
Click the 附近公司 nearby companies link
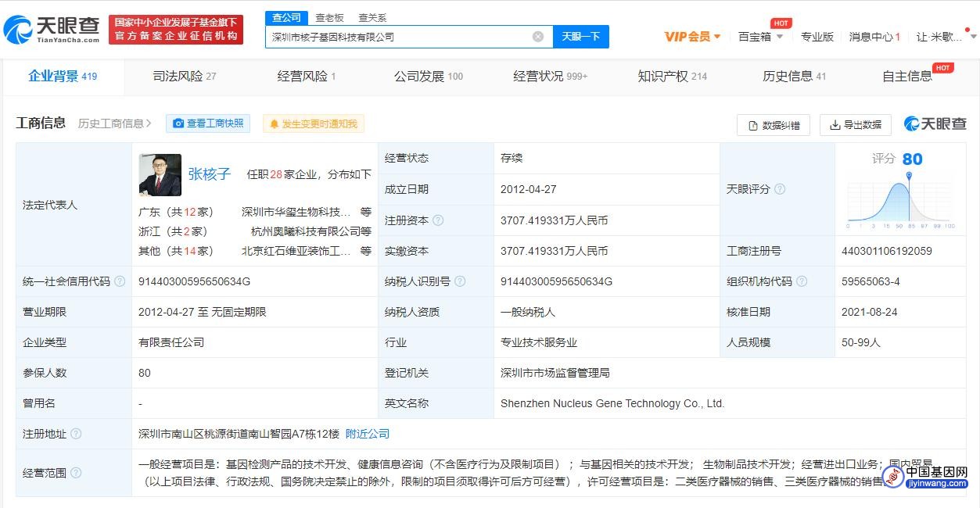point(368,434)
